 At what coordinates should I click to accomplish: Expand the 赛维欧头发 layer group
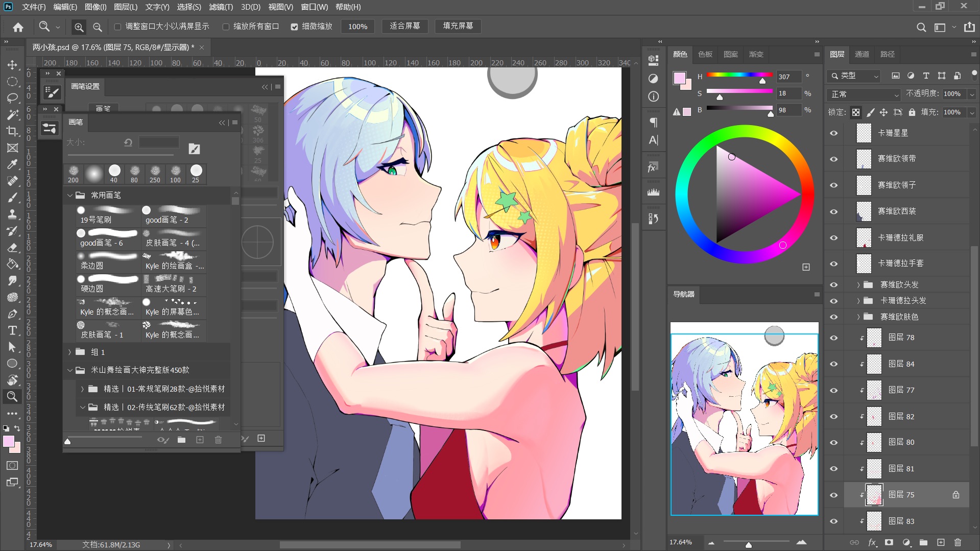click(858, 285)
